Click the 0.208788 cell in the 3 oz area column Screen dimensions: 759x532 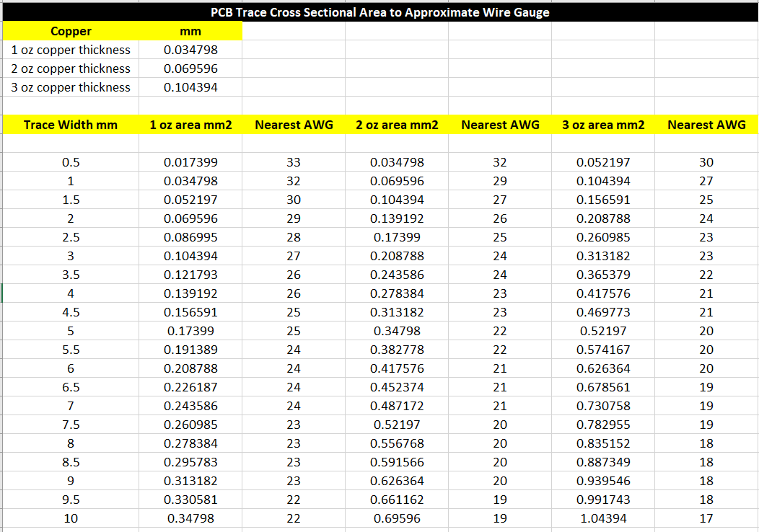point(603,218)
